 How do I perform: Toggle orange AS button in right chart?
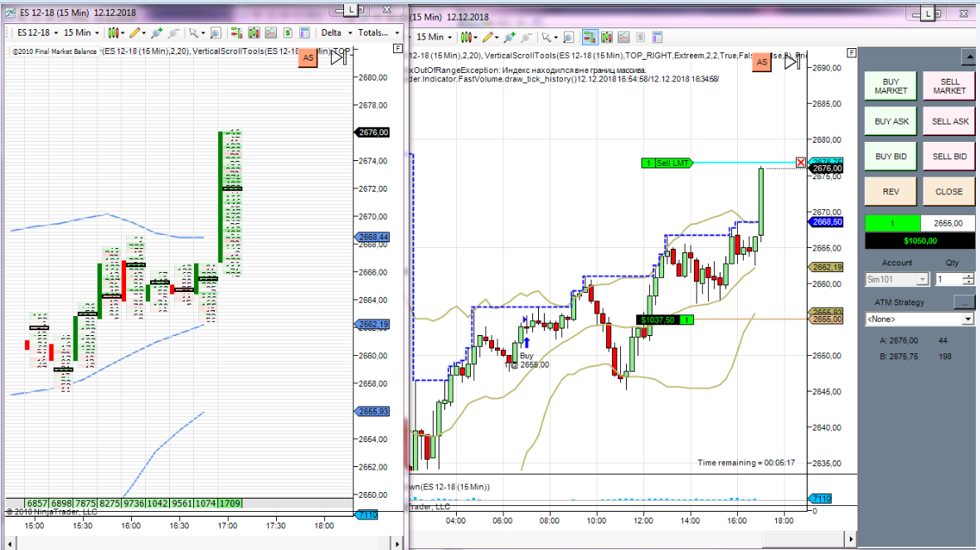[761, 62]
